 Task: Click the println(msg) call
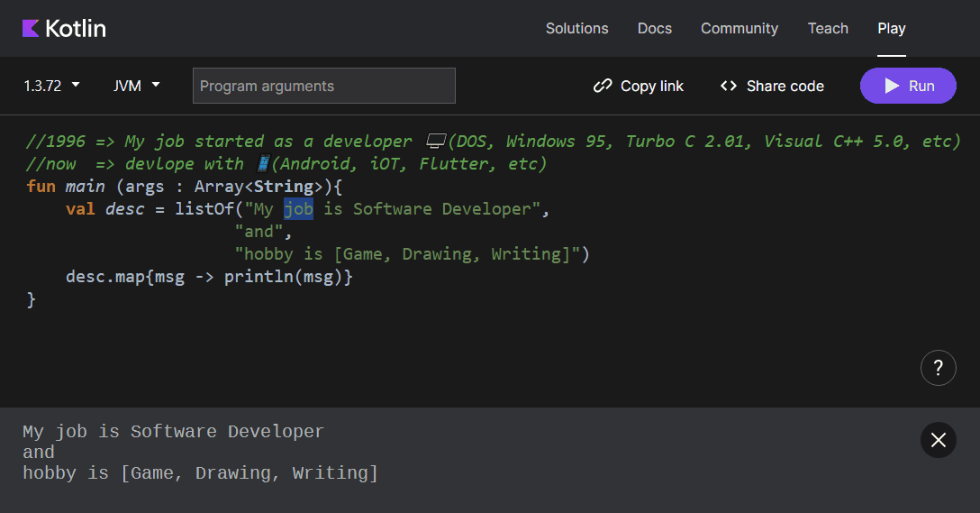[x=283, y=277]
